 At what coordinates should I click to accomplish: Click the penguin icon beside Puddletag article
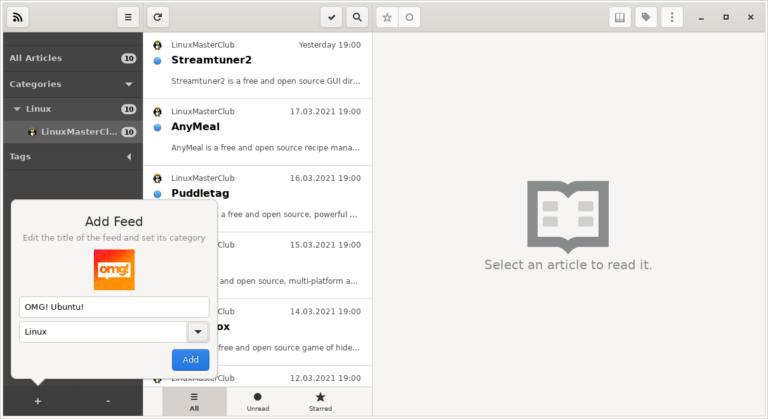pos(157,178)
